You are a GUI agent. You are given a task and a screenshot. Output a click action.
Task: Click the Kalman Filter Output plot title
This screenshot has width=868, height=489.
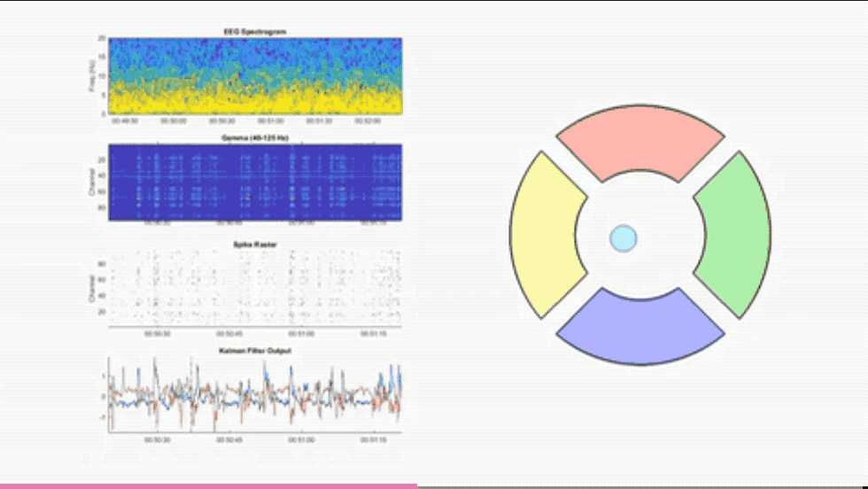(255, 351)
